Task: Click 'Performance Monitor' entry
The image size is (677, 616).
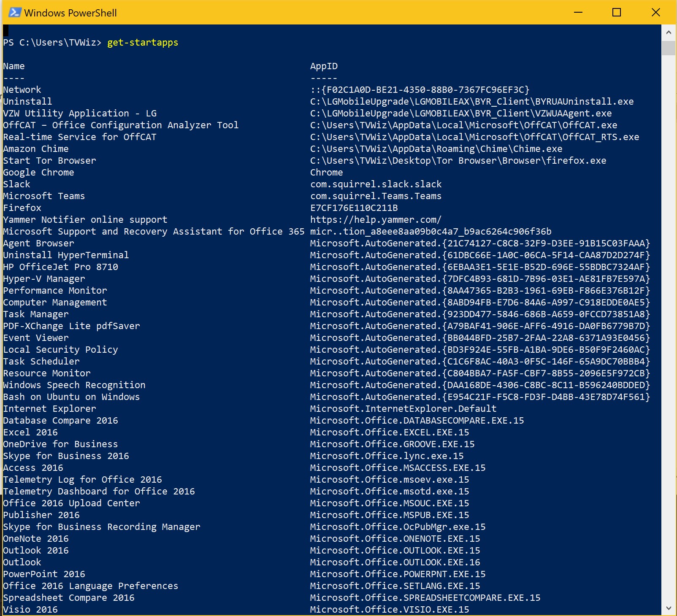Action: tap(55, 291)
